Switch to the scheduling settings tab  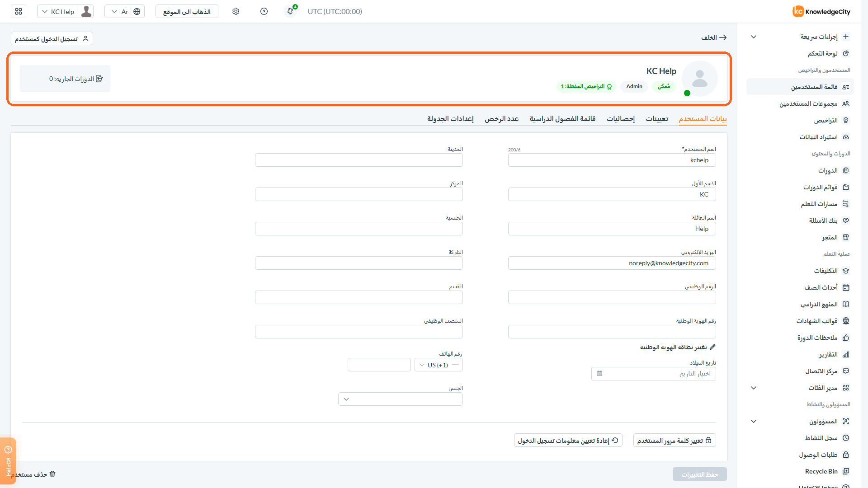click(450, 118)
